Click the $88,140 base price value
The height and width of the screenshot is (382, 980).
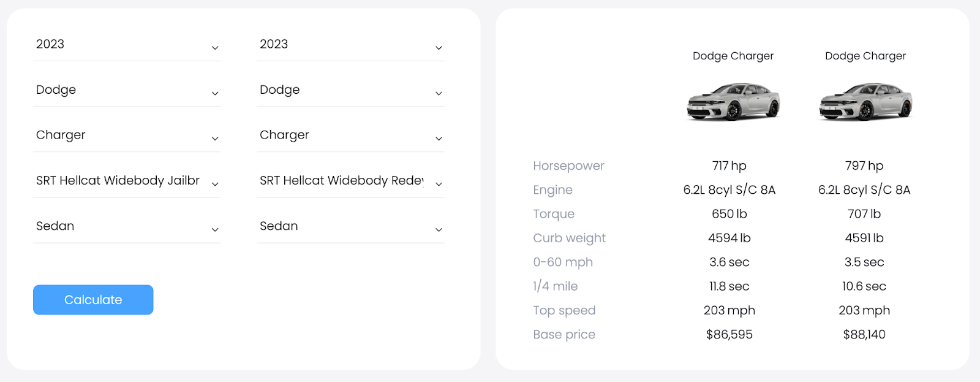pyautogui.click(x=864, y=334)
